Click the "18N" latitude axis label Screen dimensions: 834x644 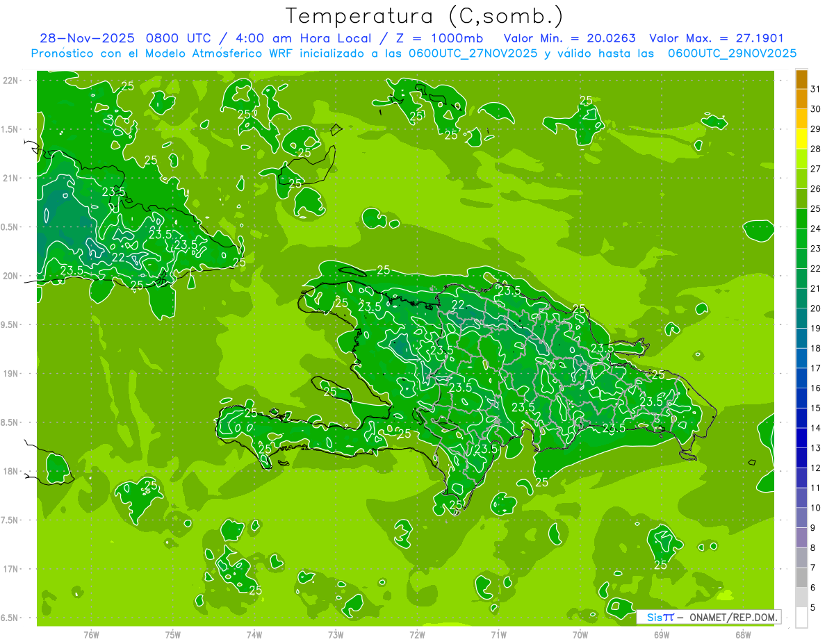pos(11,472)
